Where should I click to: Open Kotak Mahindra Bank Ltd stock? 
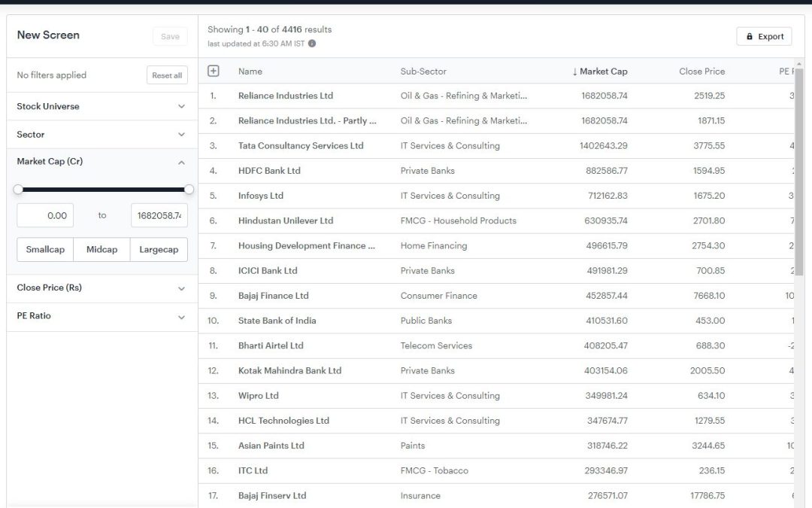(289, 370)
